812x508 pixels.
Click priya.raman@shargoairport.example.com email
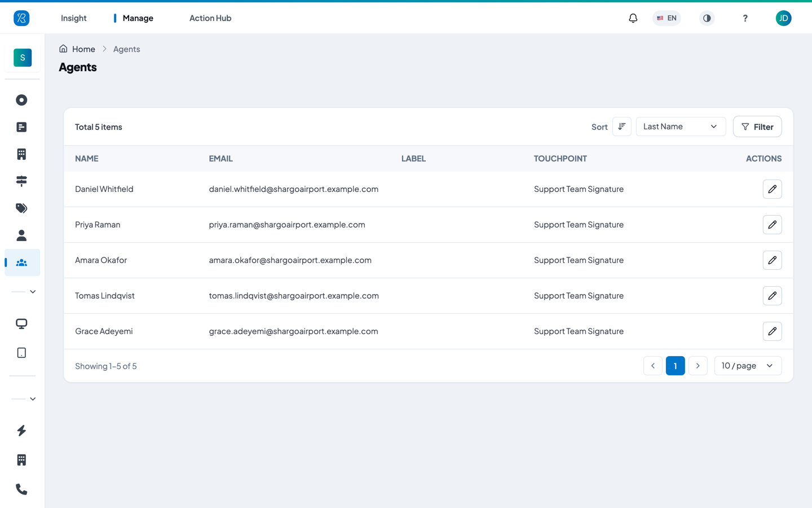(287, 225)
